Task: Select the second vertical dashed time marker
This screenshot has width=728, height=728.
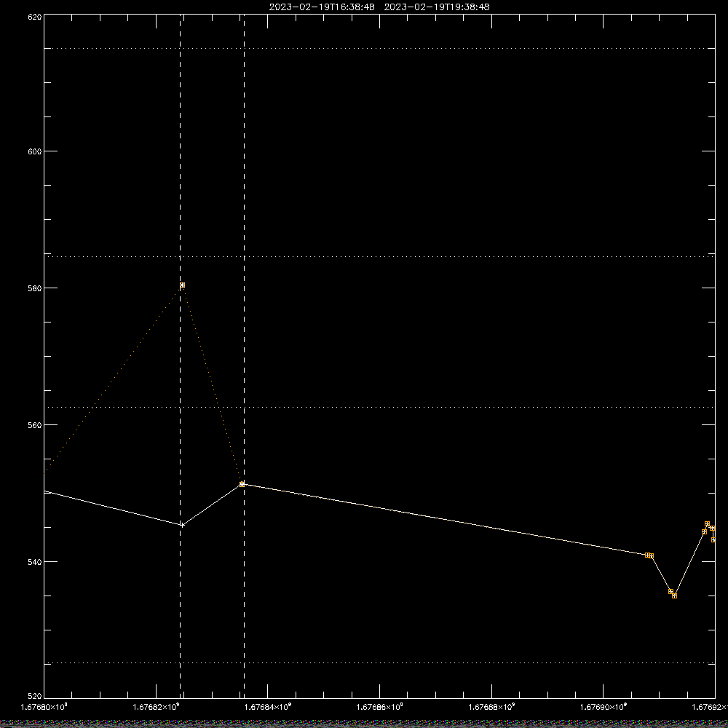Action: point(244,356)
